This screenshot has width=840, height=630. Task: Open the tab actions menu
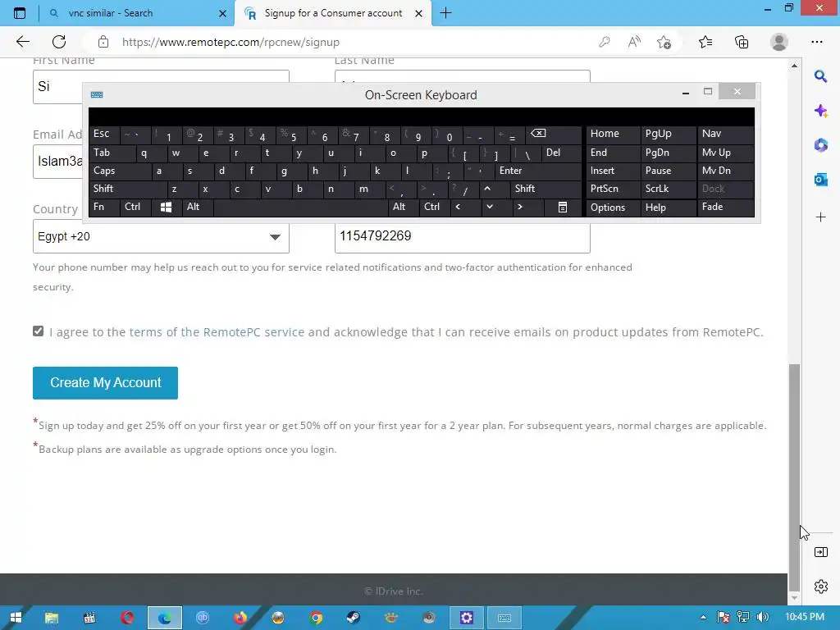[20, 13]
